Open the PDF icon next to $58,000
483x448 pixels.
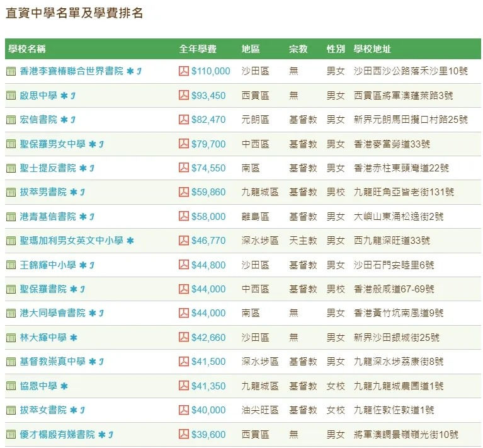(184, 216)
